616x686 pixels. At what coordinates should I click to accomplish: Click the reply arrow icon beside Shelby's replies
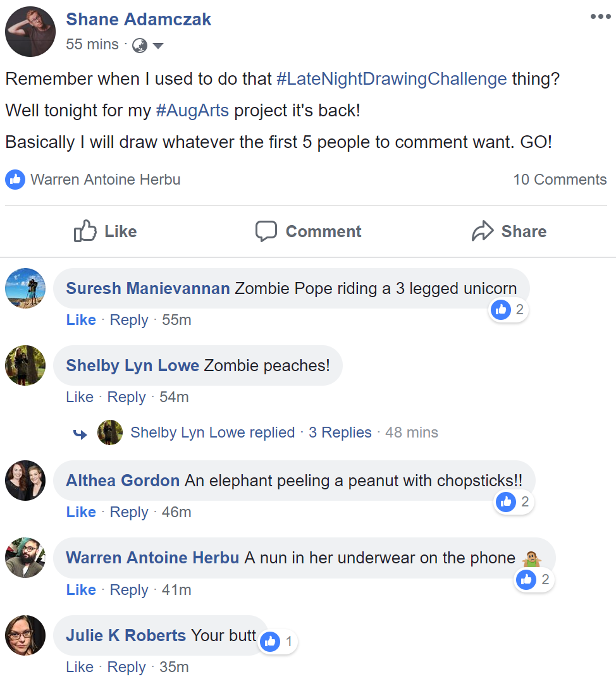pyautogui.click(x=80, y=433)
